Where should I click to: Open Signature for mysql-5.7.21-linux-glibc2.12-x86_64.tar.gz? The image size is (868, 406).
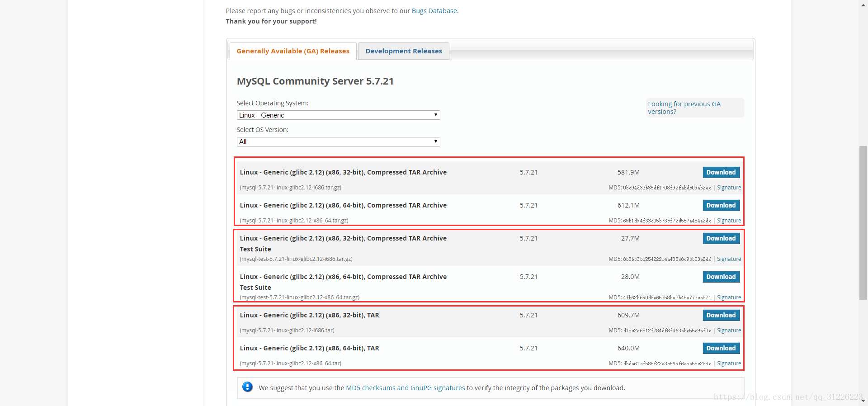(x=729, y=221)
